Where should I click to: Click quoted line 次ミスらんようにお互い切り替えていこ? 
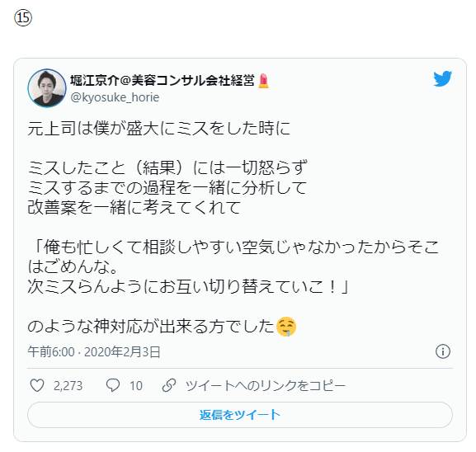[x=187, y=286]
